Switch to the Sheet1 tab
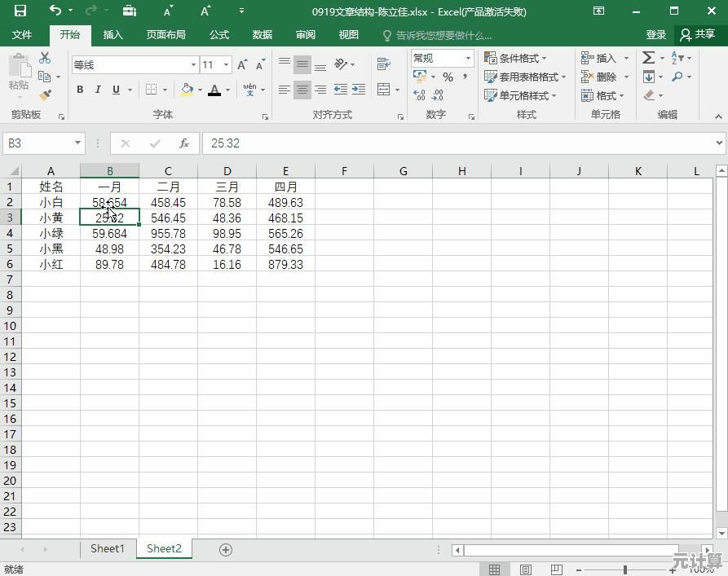Screen dimensions: 728x576 [107, 549]
